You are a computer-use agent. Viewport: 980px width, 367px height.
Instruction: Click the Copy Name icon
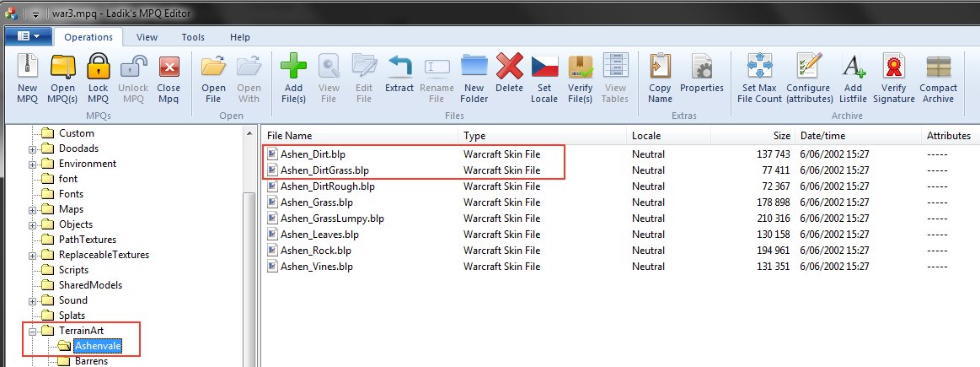coord(660,67)
